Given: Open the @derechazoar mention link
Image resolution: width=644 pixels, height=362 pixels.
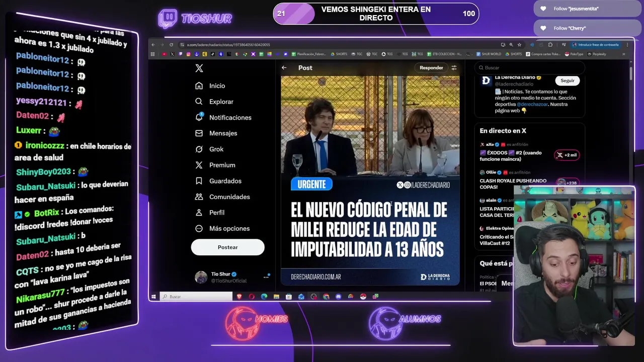Looking at the screenshot, I should 532,104.
